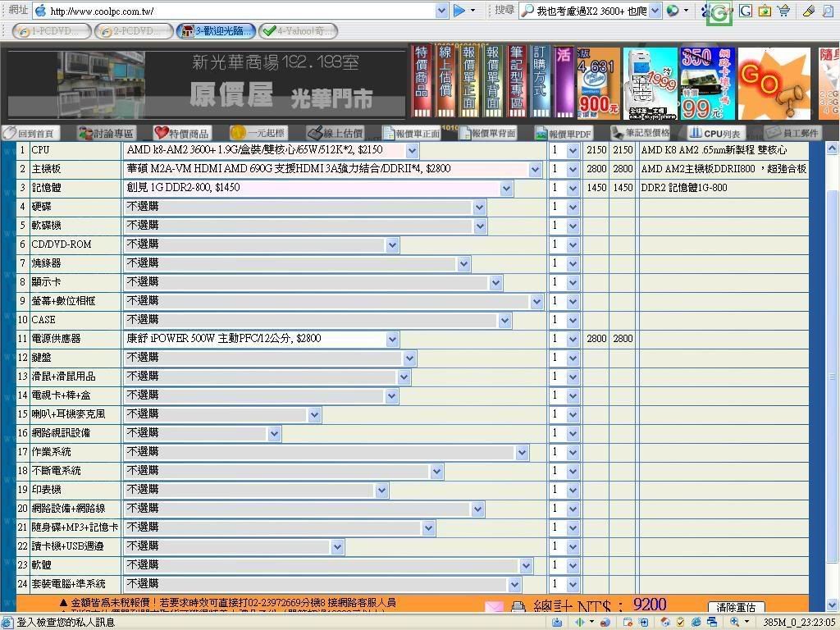Click the picture search toolbar icon

[765, 10]
